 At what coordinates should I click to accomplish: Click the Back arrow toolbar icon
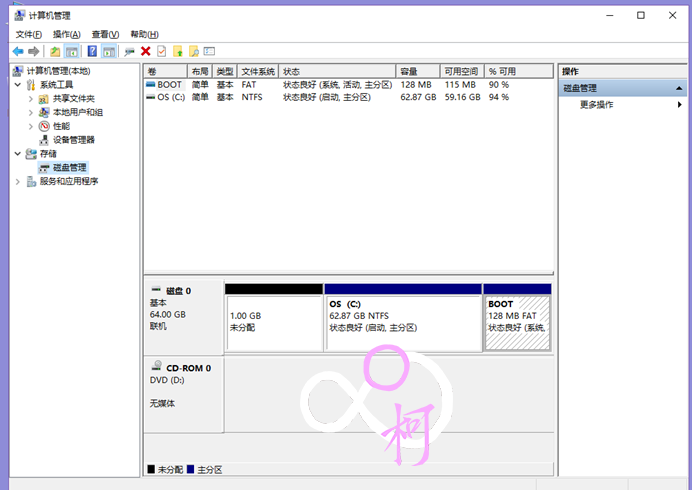[18, 52]
